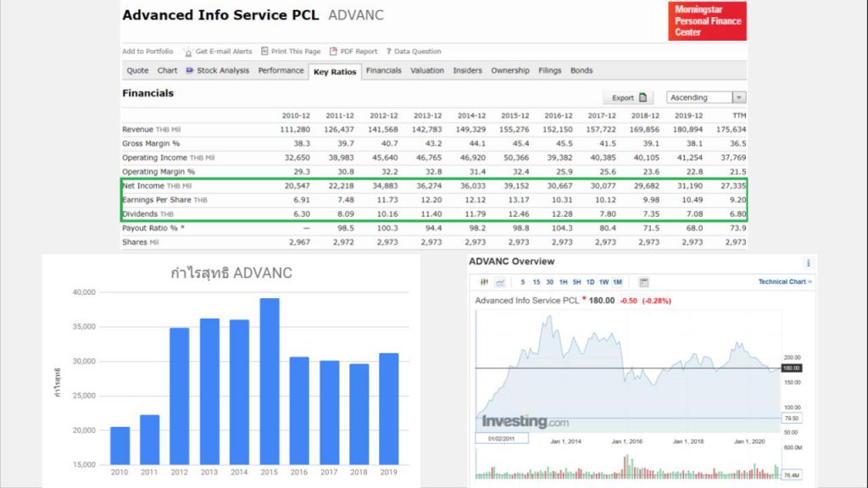Switch to the Financials tab
The image size is (868, 488).
coord(383,71)
